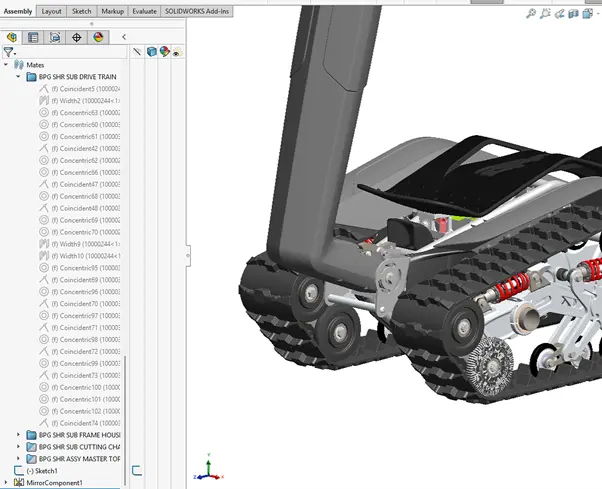Image resolution: width=602 pixels, height=489 pixels.
Task: Expand the BPG SHR ASSY MASTER TOP folder
Action: coord(18,458)
